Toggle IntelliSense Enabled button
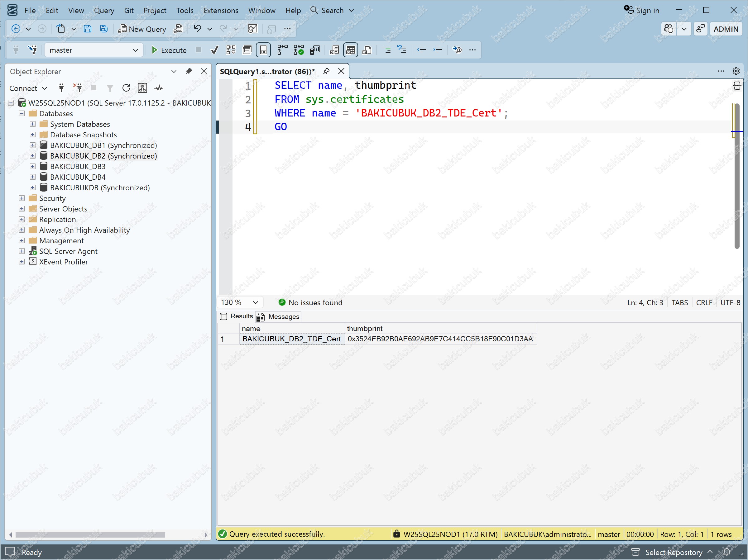The image size is (748, 560). [x=263, y=50]
